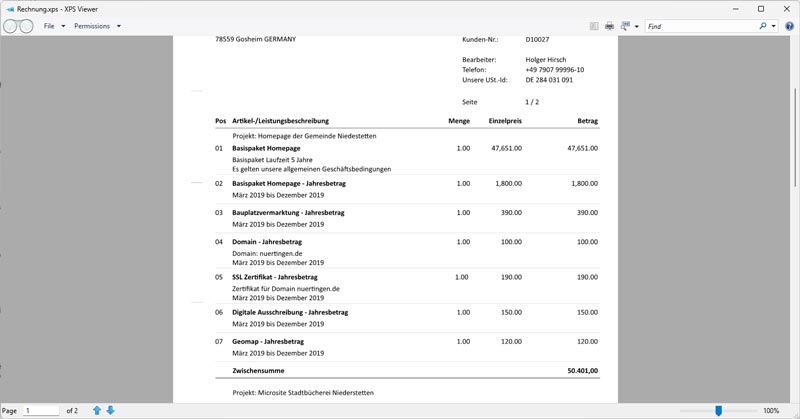The height and width of the screenshot is (419, 800).
Task: Click the outline/document view icon
Action: [594, 26]
